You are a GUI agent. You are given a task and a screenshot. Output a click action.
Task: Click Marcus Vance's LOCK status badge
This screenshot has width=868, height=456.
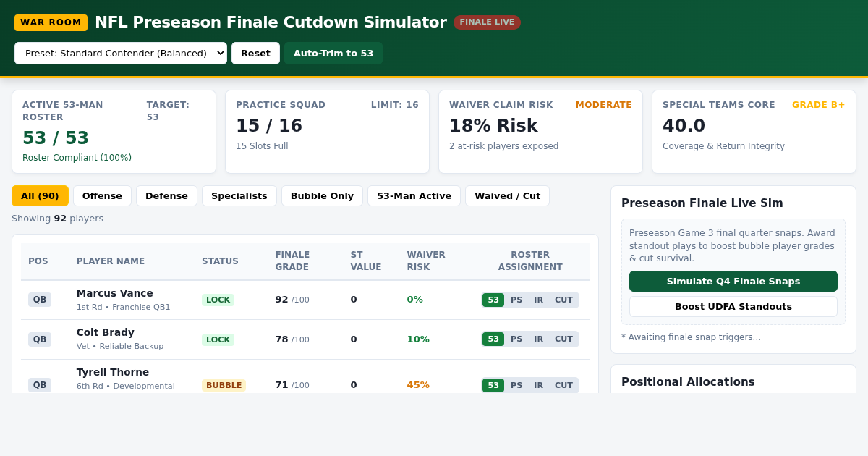(218, 300)
